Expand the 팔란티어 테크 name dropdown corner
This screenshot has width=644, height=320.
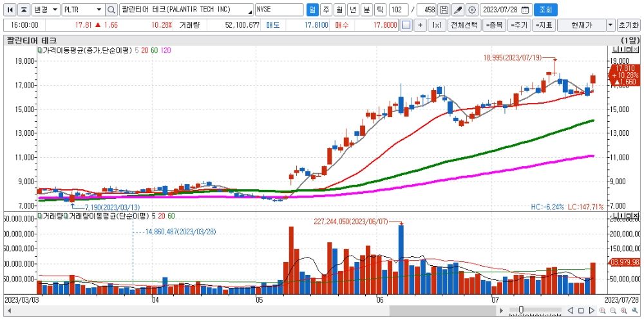pos(251,11)
